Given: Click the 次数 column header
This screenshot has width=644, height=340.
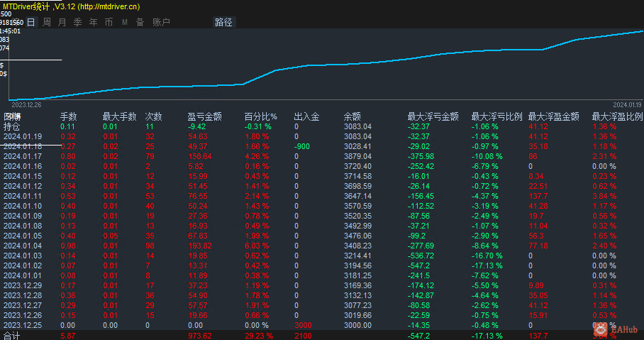Looking at the screenshot, I should point(154,116).
